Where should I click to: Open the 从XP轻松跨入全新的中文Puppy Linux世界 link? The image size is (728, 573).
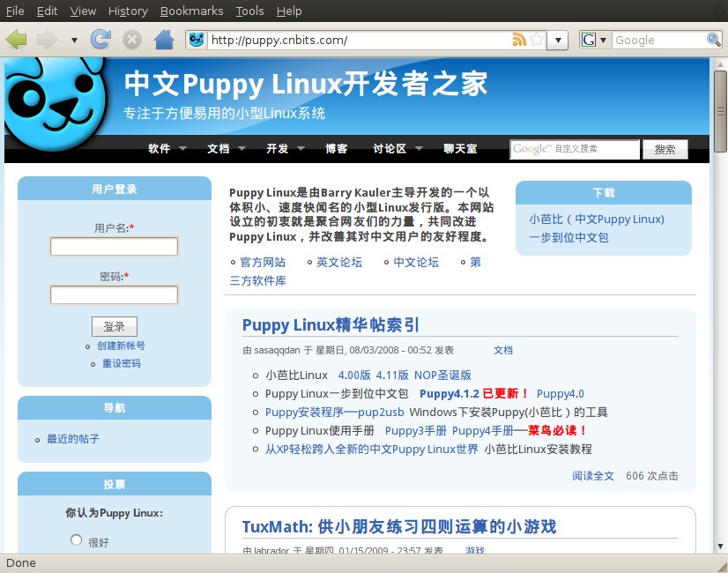pos(371,450)
